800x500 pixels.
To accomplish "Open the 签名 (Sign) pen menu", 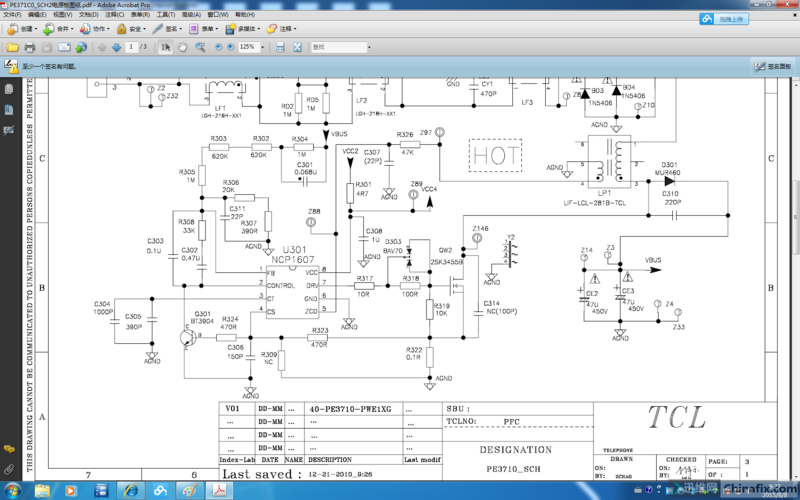I will click(167, 29).
